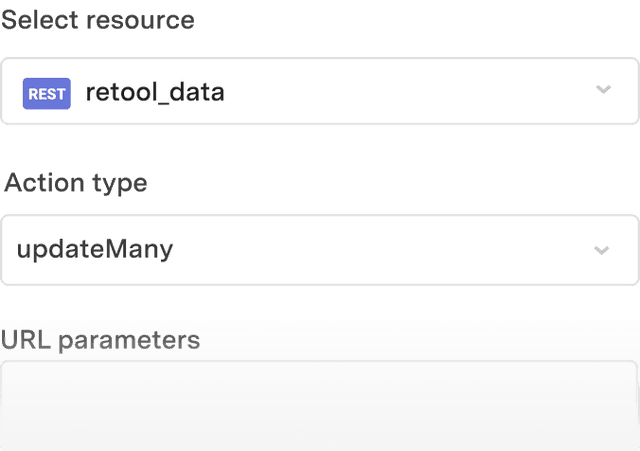Click the updateMany action value text
Screen dimensions: 640x451
[x=95, y=249]
